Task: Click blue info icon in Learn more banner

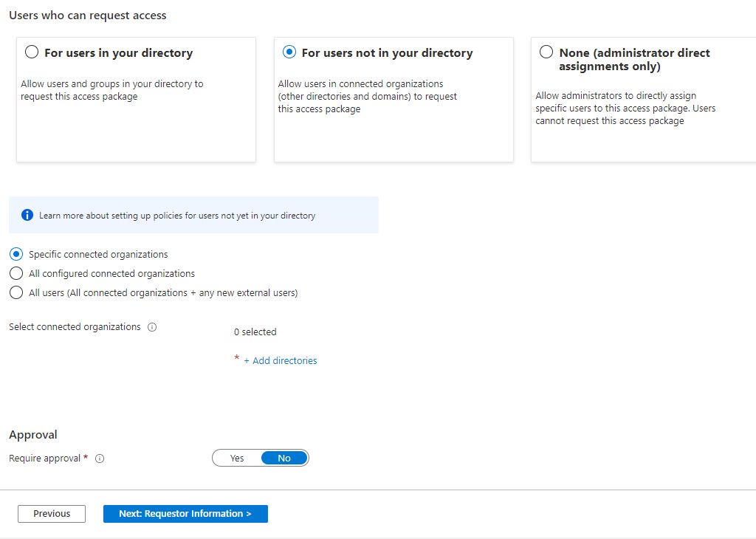Action: click(27, 216)
